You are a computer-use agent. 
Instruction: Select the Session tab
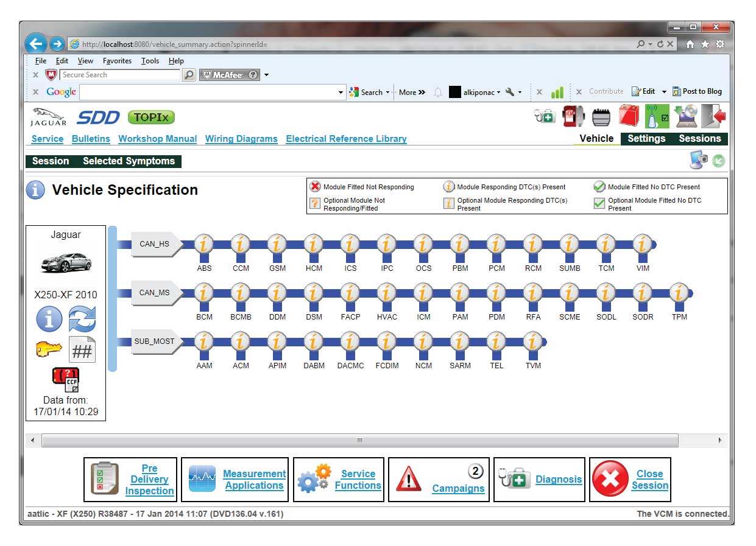click(51, 161)
